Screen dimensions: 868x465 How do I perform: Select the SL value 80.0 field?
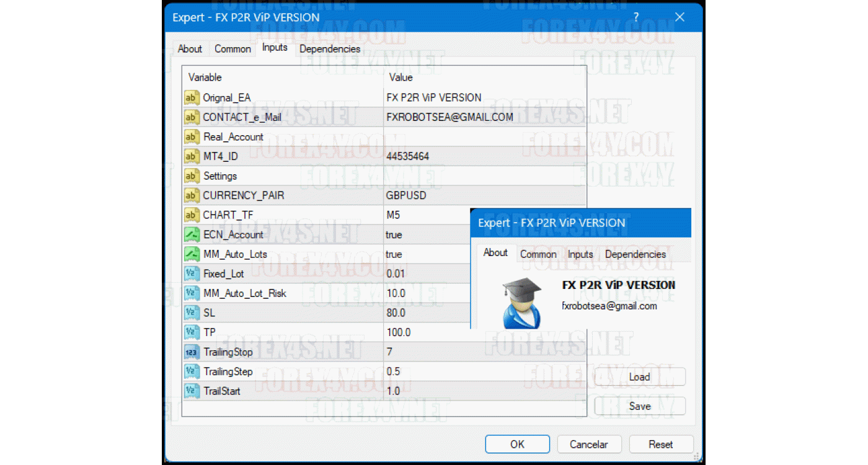tap(396, 313)
